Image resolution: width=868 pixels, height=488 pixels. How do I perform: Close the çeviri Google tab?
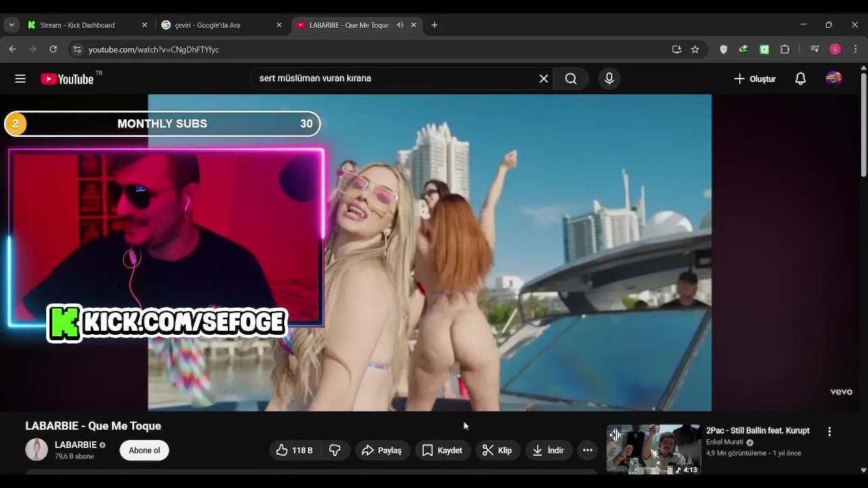(x=279, y=25)
